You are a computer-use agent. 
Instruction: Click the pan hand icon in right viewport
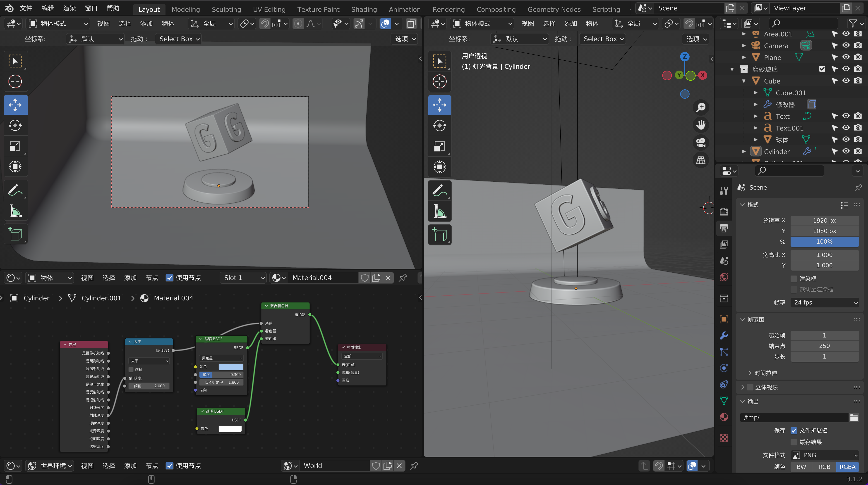(701, 125)
